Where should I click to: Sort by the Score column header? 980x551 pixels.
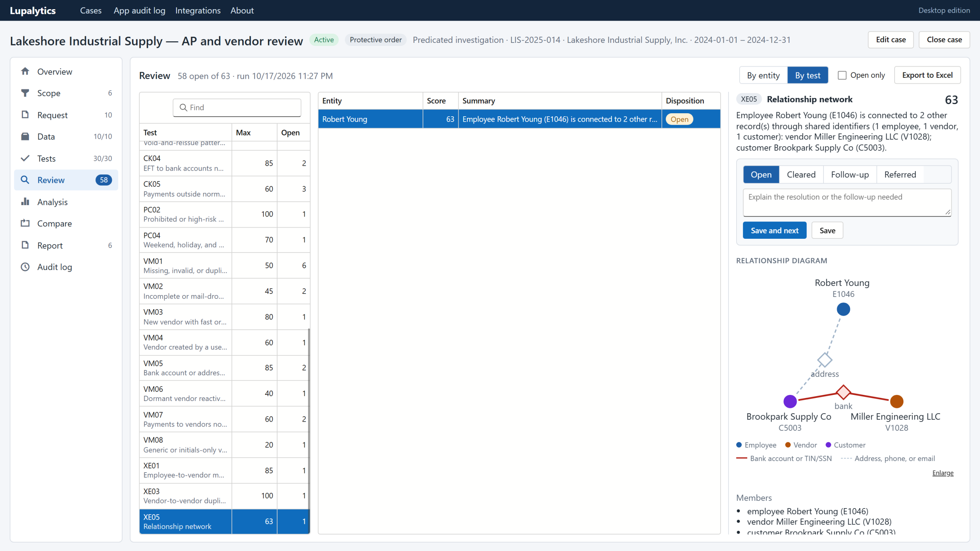[440, 101]
